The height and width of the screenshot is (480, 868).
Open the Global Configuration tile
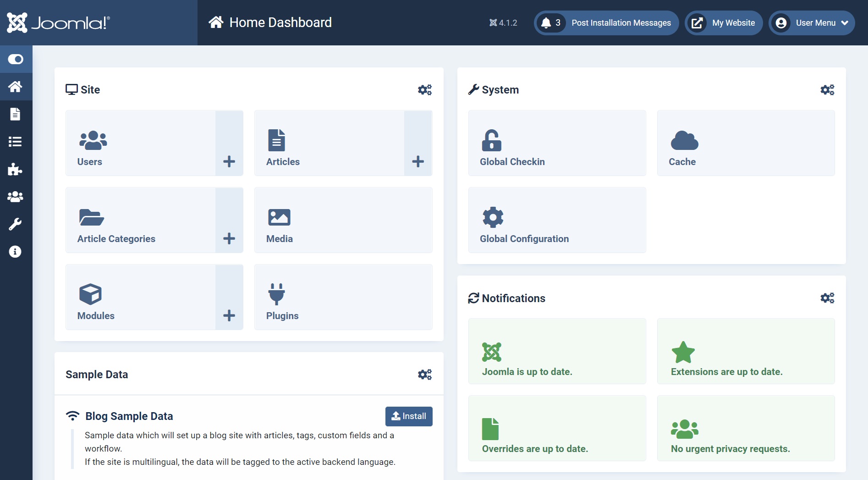[x=557, y=220]
